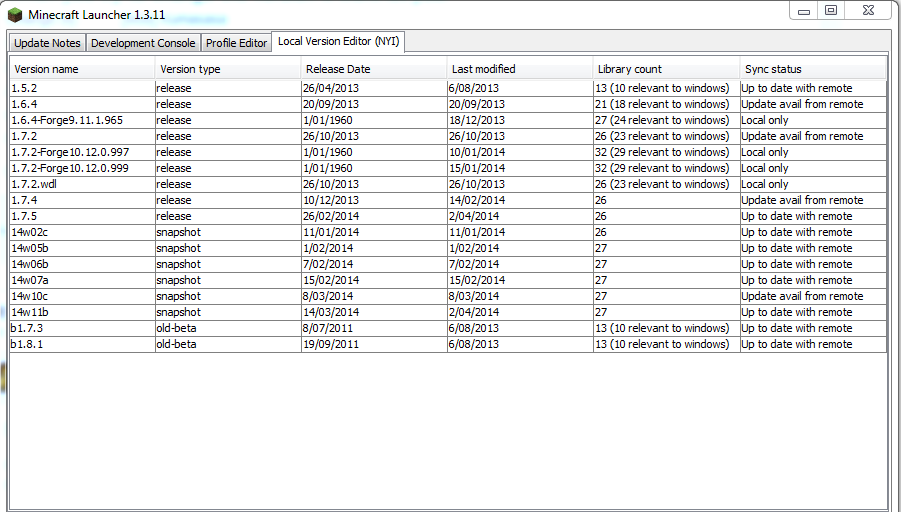
Task: Click the Minecraft grass block icon in title bar
Action: [14, 14]
